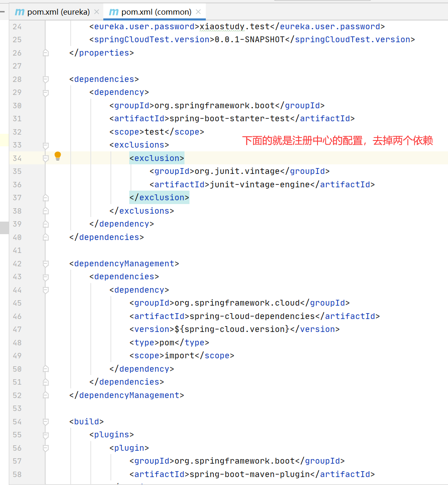Collapse dependencyManagement block at line 42
The height and width of the screenshot is (485, 448).
(46, 264)
